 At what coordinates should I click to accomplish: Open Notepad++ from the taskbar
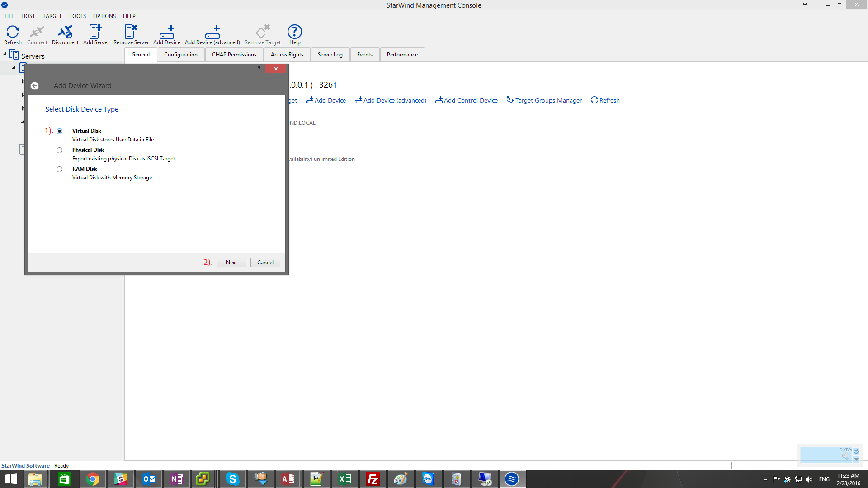(316, 479)
